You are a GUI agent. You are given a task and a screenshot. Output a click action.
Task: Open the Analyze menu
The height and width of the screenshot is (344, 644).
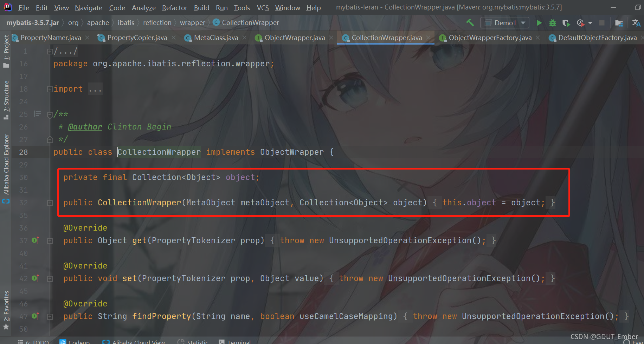click(143, 8)
